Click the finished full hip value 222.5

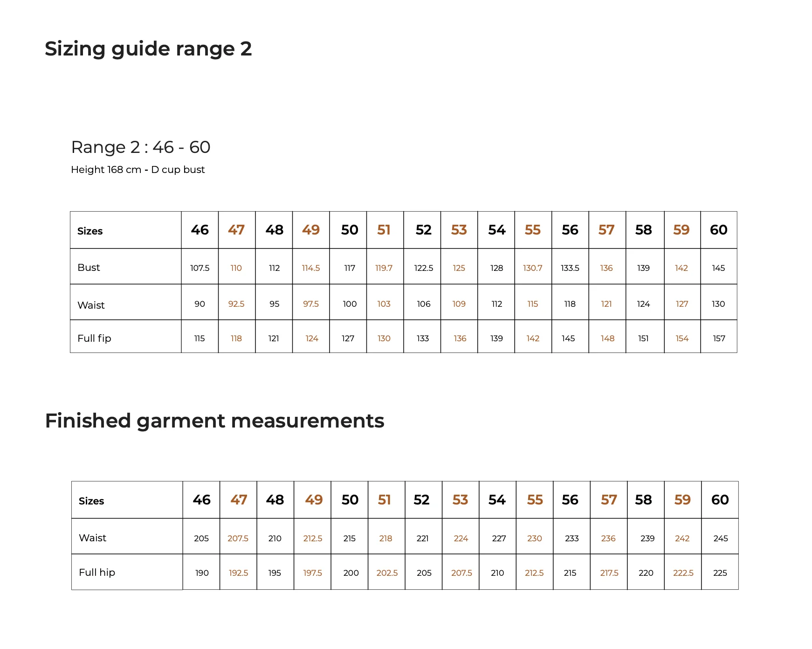tap(683, 573)
